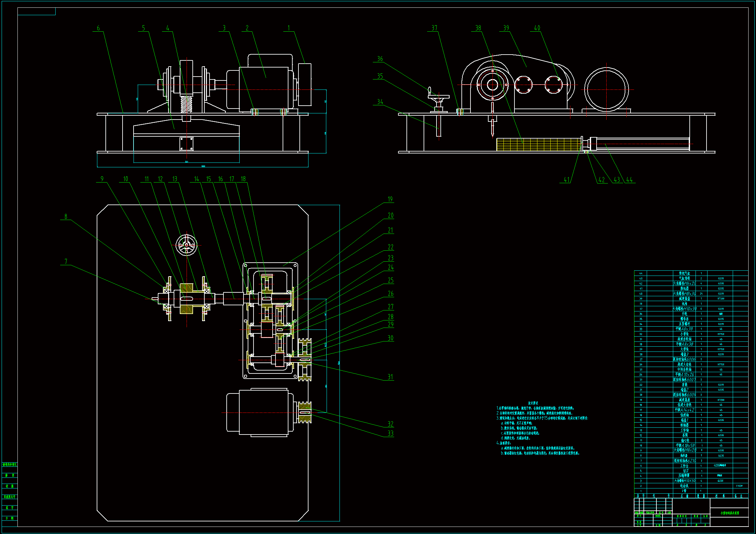756x534 pixels.
Task: Click part balloon number 33
Action: coord(390,434)
